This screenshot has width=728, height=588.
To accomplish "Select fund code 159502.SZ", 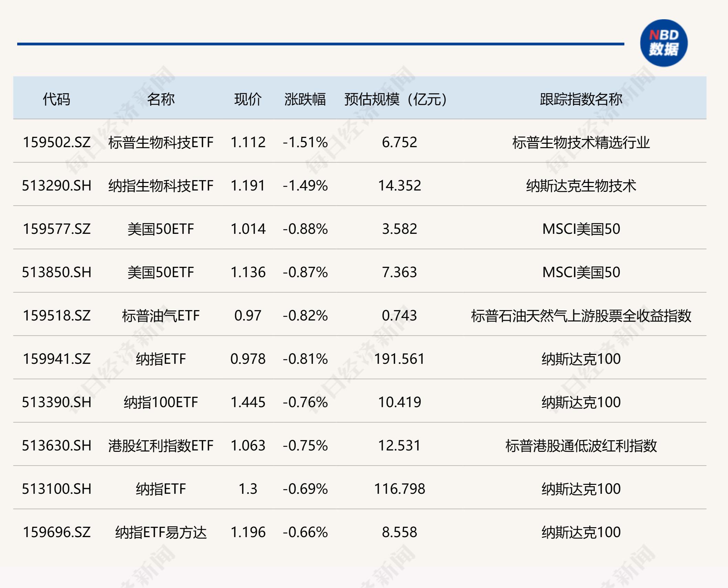I will [x=57, y=142].
